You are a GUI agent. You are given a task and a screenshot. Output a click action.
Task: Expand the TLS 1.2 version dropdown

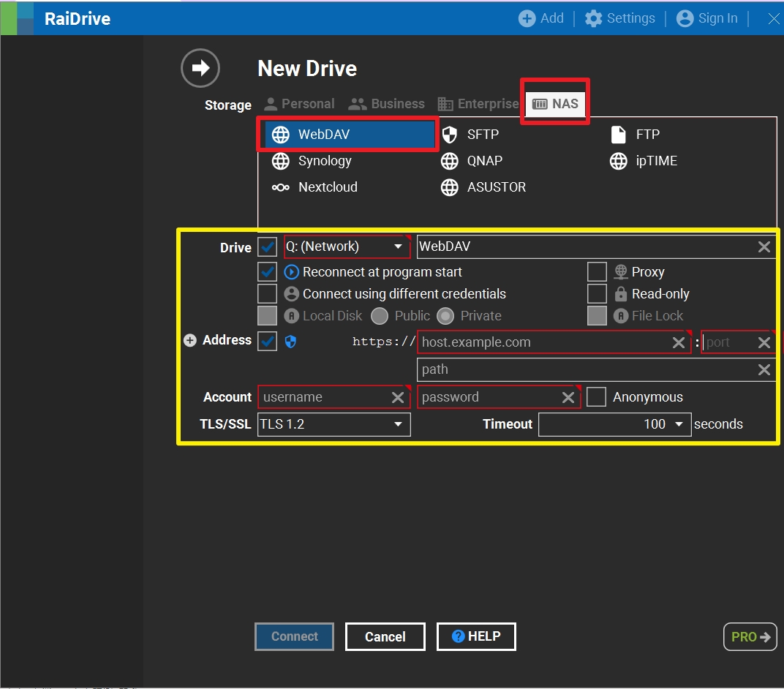coord(398,424)
